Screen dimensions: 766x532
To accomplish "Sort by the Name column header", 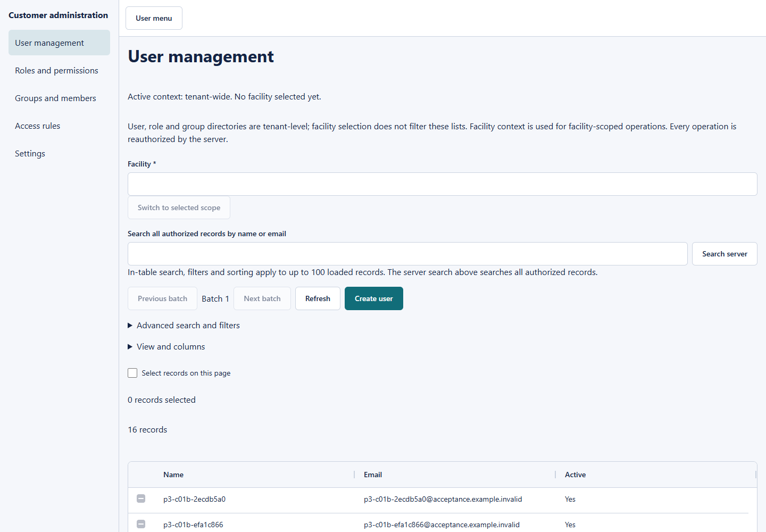I will tap(173, 475).
